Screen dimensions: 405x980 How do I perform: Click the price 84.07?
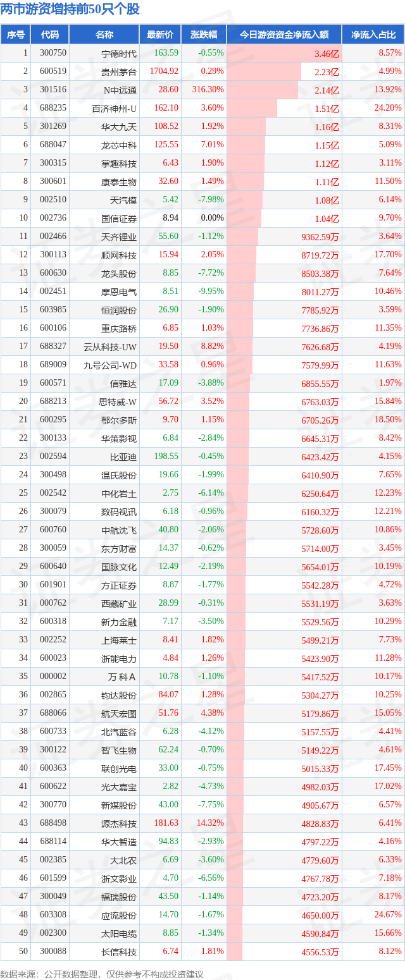168,695
